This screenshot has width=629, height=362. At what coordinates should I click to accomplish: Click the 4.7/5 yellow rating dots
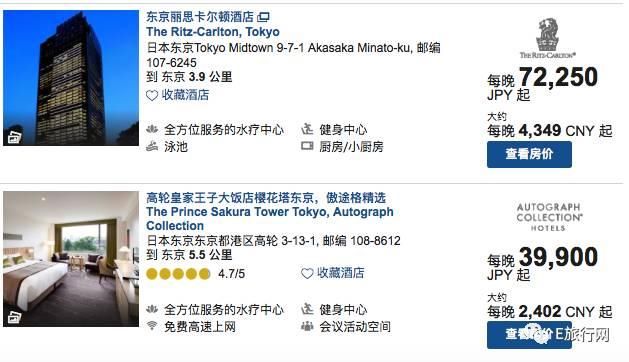[x=179, y=274]
